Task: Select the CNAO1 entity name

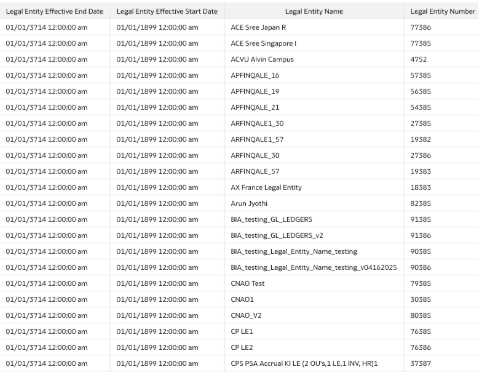Action: click(242, 299)
